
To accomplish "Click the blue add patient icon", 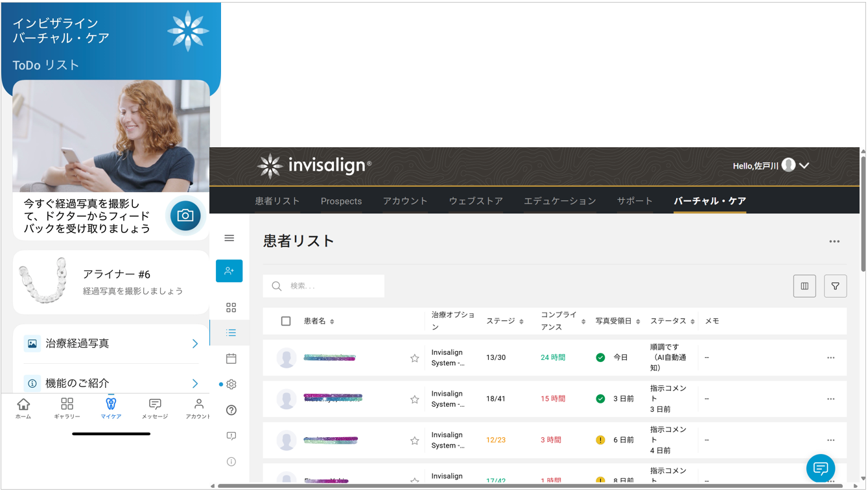I will tap(229, 271).
